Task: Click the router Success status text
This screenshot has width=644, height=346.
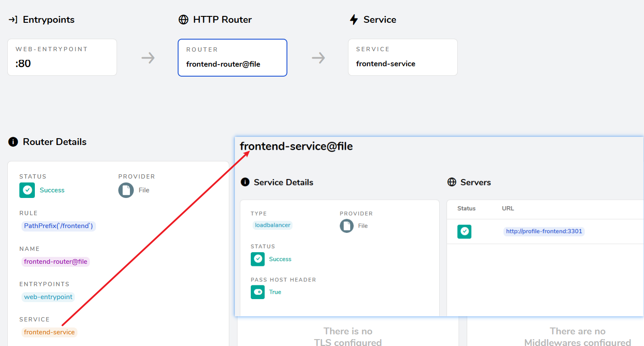Action: [52, 190]
